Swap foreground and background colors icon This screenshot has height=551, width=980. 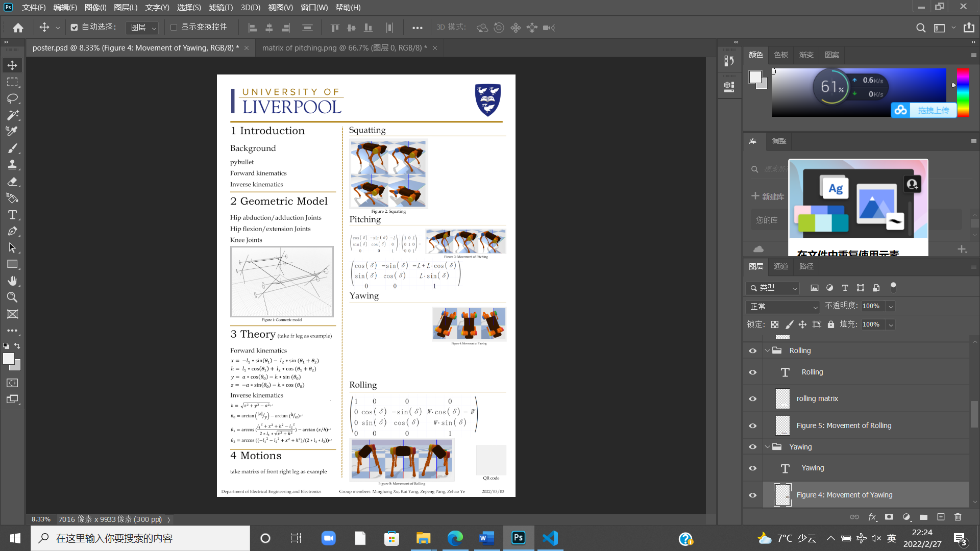(x=17, y=346)
